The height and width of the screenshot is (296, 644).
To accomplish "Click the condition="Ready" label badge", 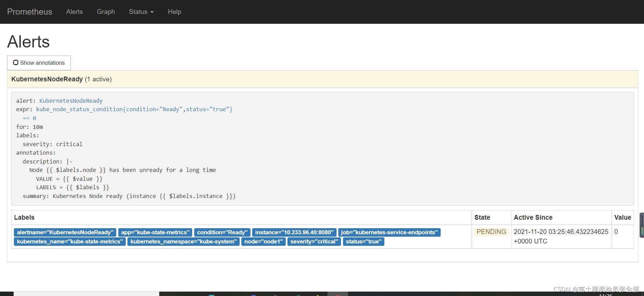I will 222,232.
